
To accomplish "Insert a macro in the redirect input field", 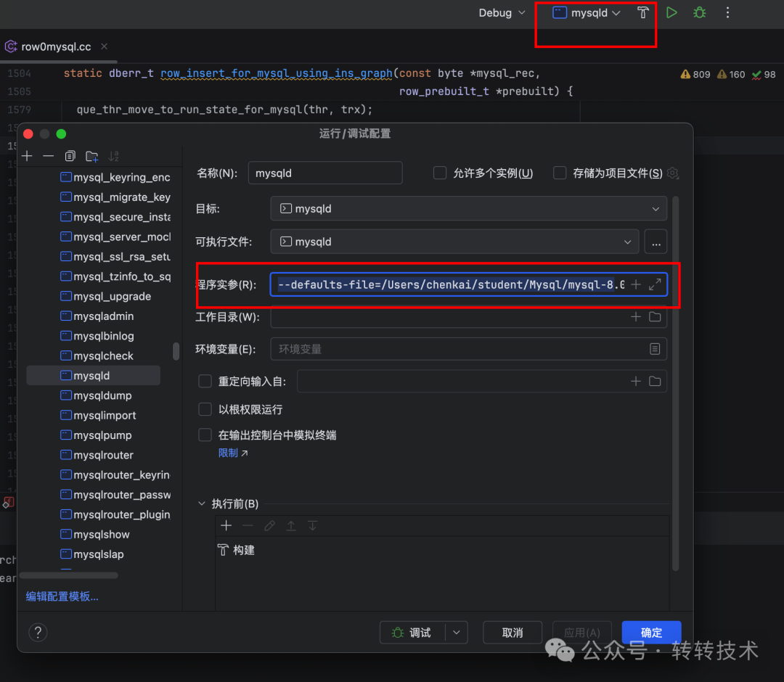I will point(636,381).
